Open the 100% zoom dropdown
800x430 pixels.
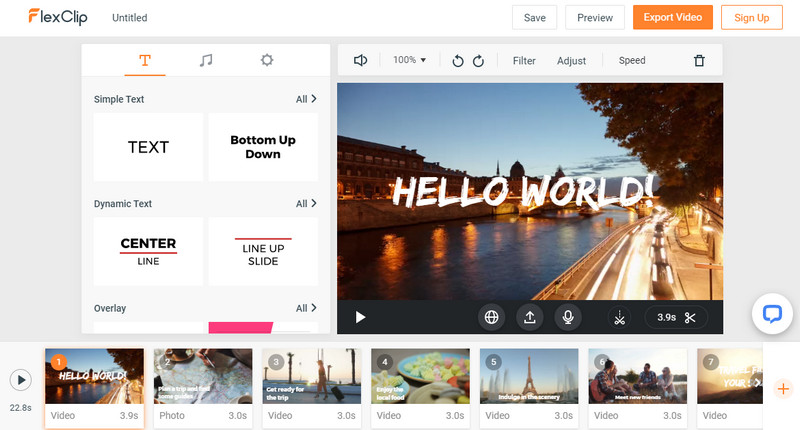click(409, 60)
